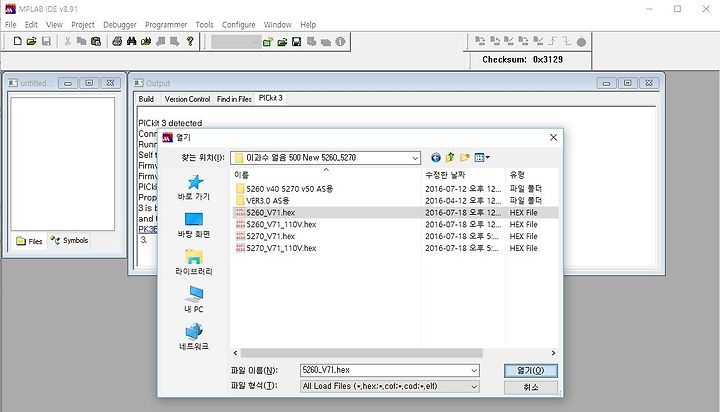Screen dimensions: 720x412
Task: Open the Configure menu
Action: pyautogui.click(x=238, y=25)
